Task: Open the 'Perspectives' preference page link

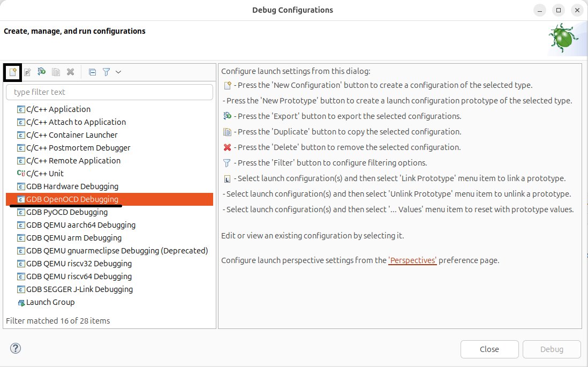Action: point(412,260)
